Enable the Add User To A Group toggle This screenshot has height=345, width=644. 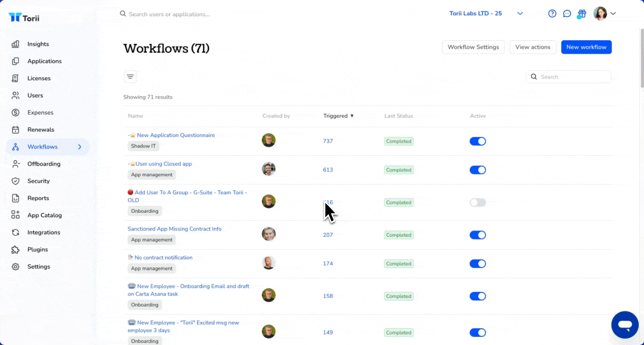point(478,203)
